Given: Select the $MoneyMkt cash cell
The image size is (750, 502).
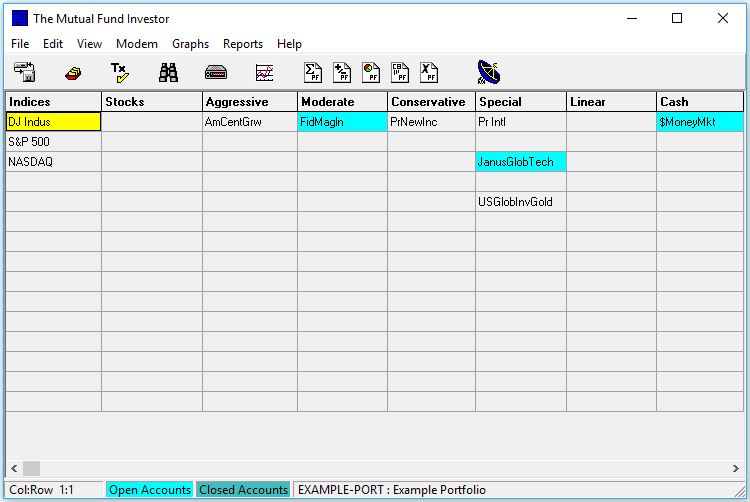Looking at the screenshot, I should pyautogui.click(x=700, y=122).
